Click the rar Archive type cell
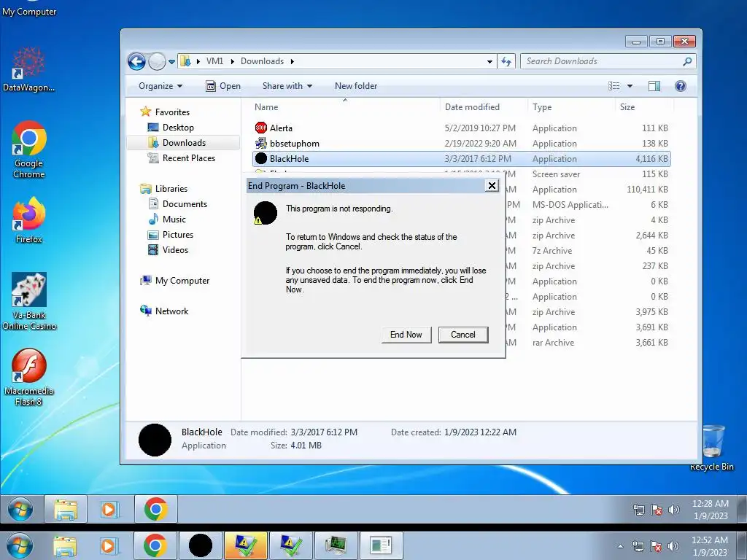Viewport: 747px width, 560px height. point(553,343)
